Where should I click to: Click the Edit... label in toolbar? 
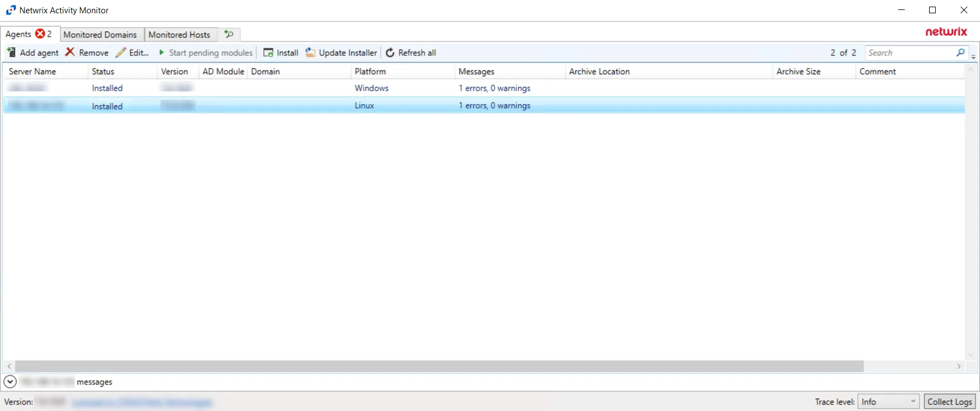139,53
